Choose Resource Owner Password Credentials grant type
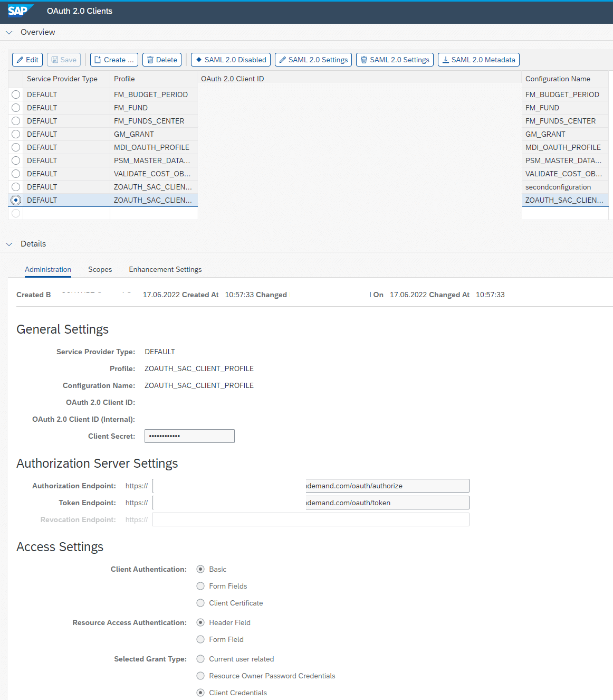 [x=200, y=676]
